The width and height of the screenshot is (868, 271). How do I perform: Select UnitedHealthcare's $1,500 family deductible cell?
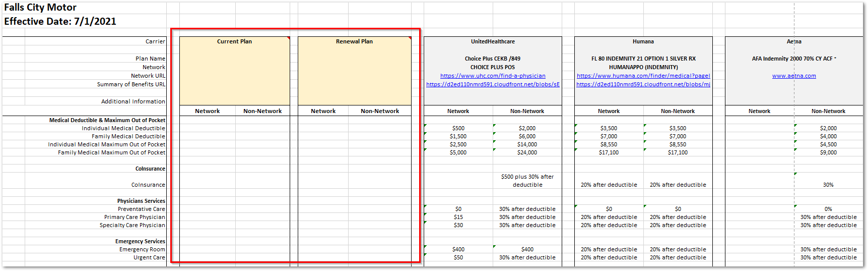(458, 136)
